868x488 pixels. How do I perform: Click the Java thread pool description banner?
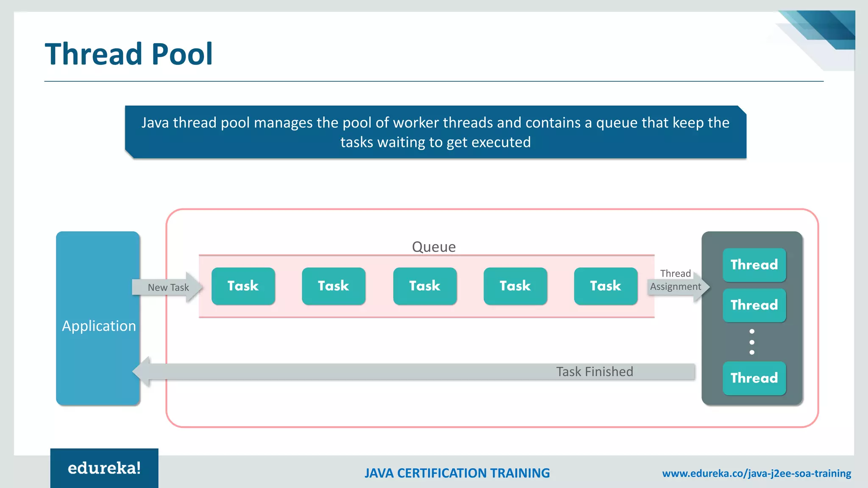click(x=436, y=132)
